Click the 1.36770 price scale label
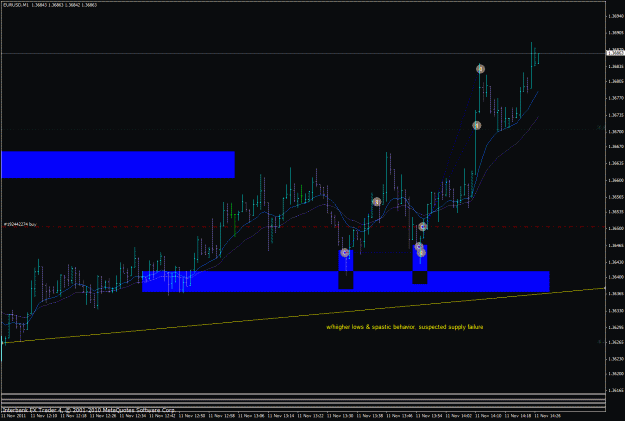The width and height of the screenshot is (625, 421). 616,98
